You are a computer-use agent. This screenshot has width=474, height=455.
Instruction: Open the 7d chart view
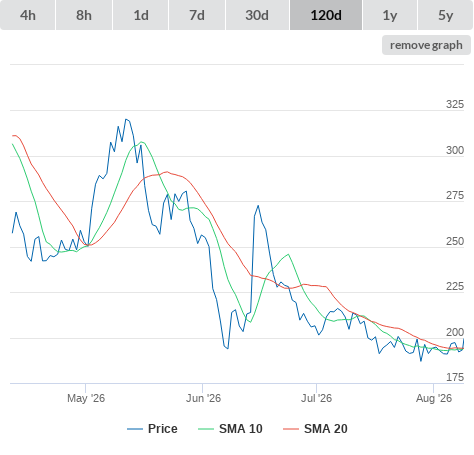click(x=197, y=15)
